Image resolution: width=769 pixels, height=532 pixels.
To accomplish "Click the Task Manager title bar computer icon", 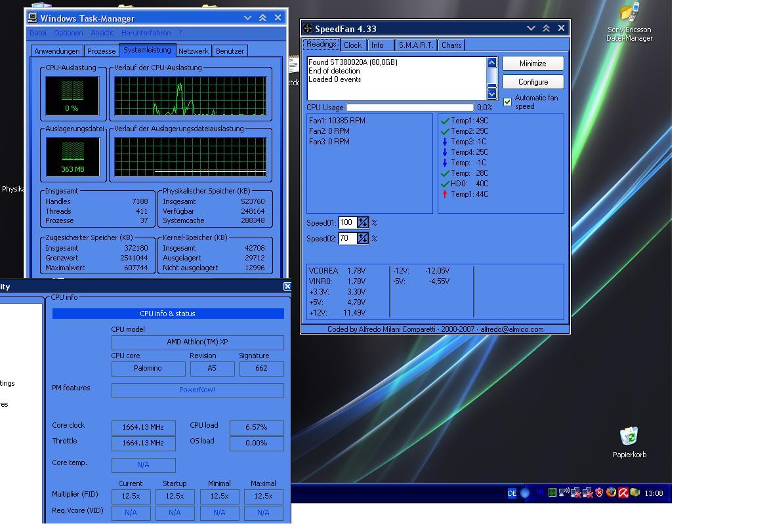I will coord(33,18).
